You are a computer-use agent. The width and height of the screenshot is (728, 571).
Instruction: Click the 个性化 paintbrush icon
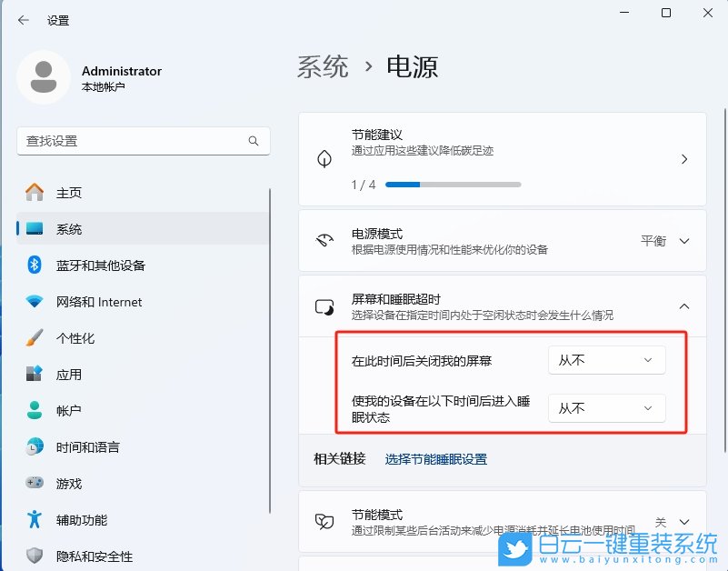(x=33, y=338)
